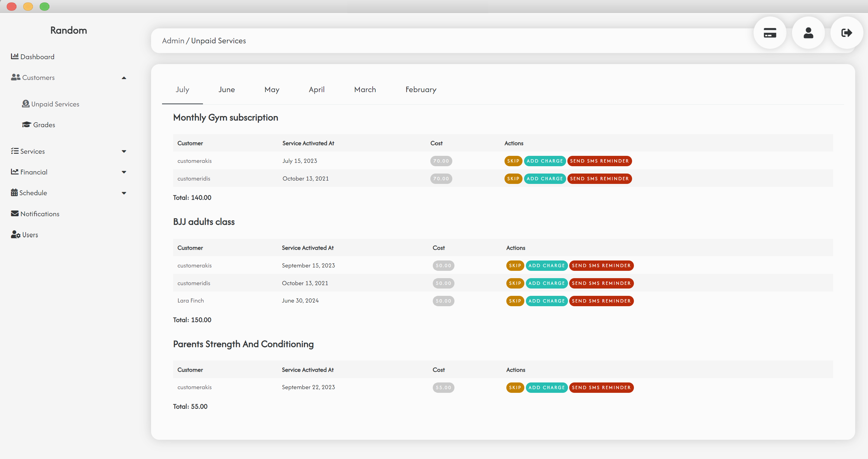The height and width of the screenshot is (459, 868).
Task: Add charge for Lara Finch BJJ class
Action: [x=547, y=301]
